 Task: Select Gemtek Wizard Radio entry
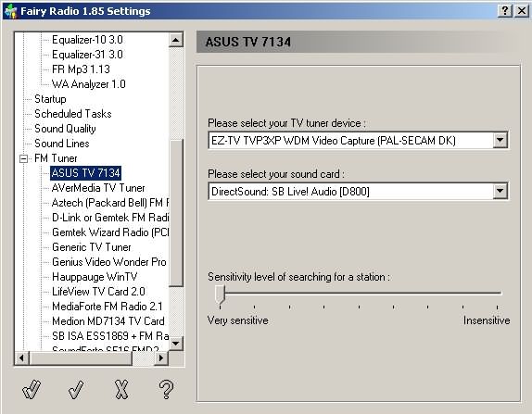point(110,232)
